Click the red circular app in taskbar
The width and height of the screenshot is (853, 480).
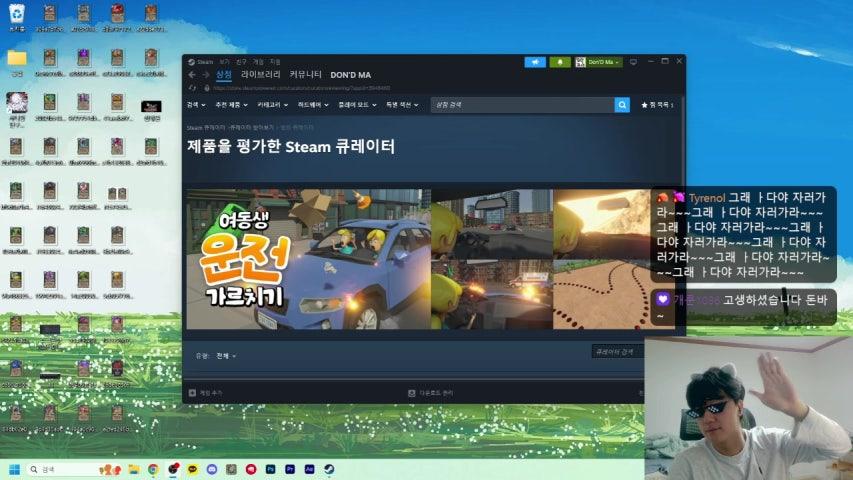click(251, 469)
